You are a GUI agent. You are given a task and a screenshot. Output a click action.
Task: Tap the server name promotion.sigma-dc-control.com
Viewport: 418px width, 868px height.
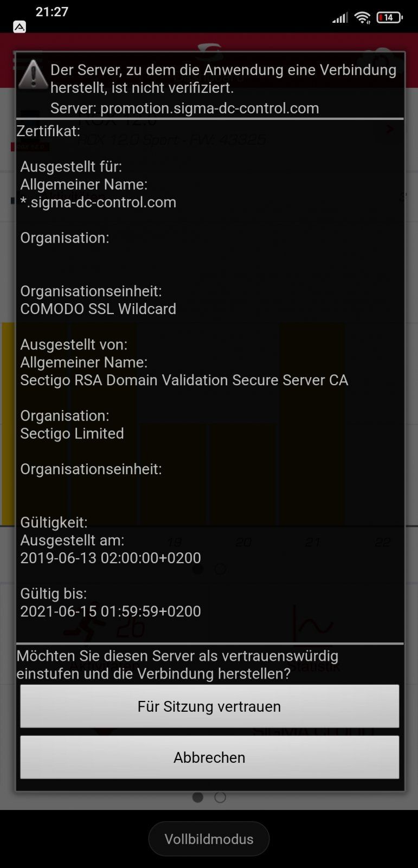(210, 108)
